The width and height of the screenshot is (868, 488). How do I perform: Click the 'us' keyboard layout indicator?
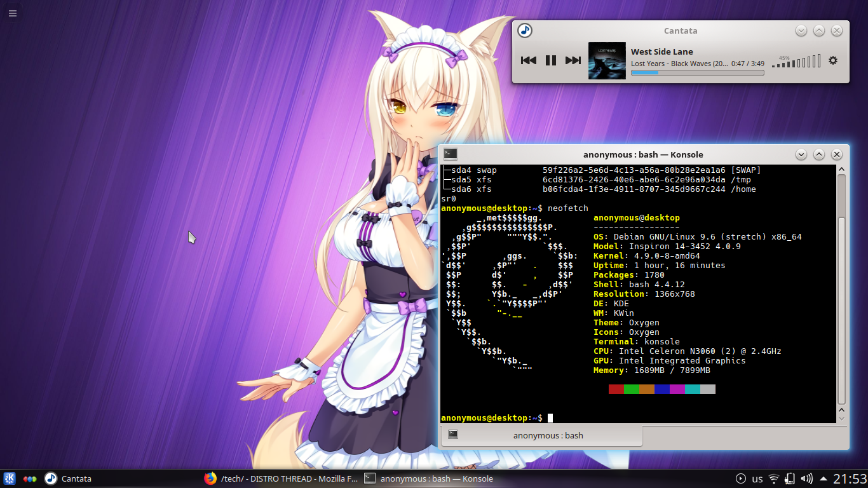pyautogui.click(x=757, y=478)
